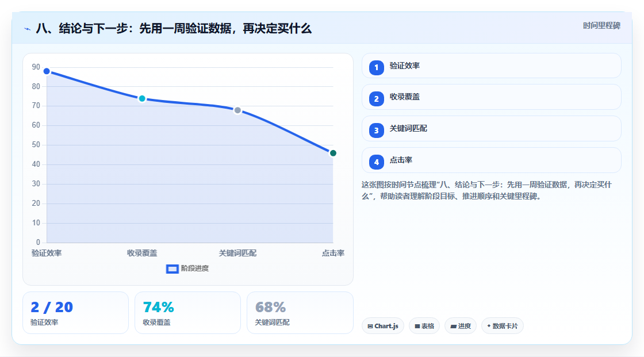Click the 68% 关键词匹配 stat card
Viewport: 644px width, 357px height.
[x=300, y=313]
